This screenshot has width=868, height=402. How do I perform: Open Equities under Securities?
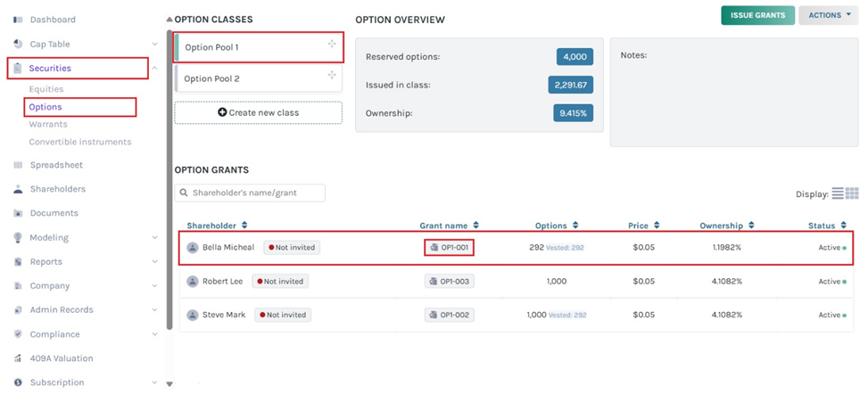click(x=46, y=89)
